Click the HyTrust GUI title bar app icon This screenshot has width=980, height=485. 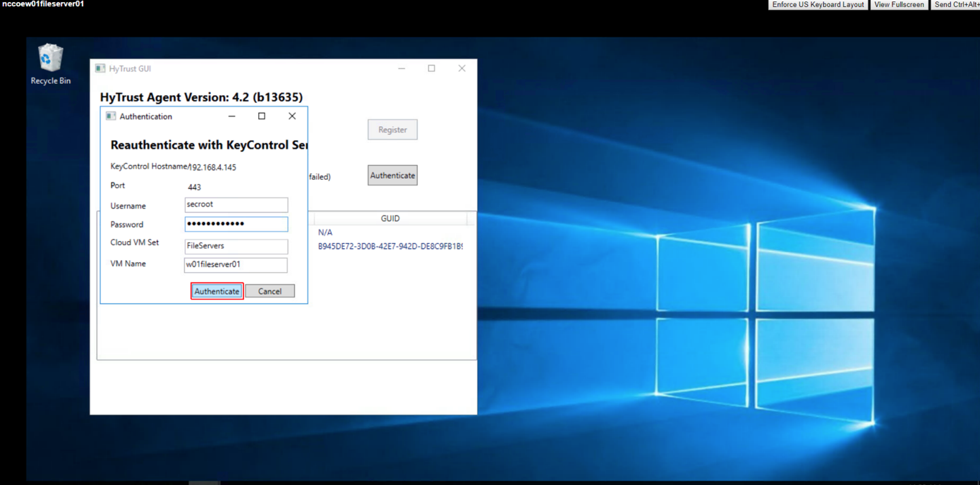pyautogui.click(x=100, y=68)
